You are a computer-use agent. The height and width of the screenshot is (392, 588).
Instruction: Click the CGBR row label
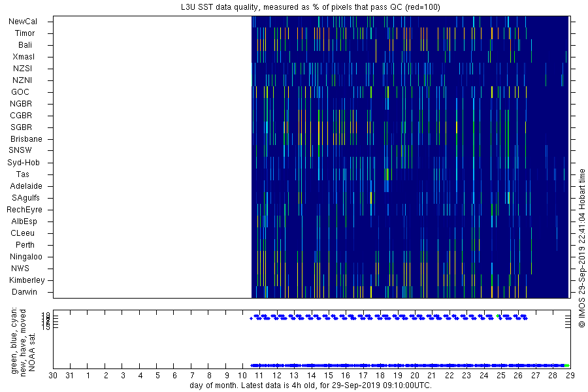pyautogui.click(x=21, y=116)
